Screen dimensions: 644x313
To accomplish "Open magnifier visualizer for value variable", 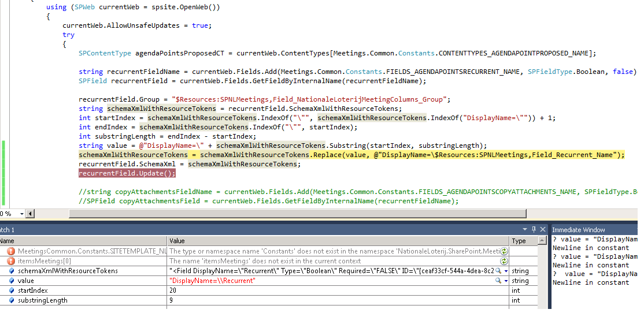I will pyautogui.click(x=498, y=281).
